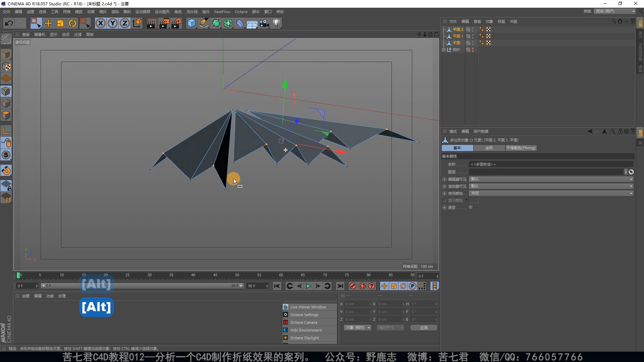Render the current view
Viewport: 644px width, 362px height.
[x=152, y=23]
